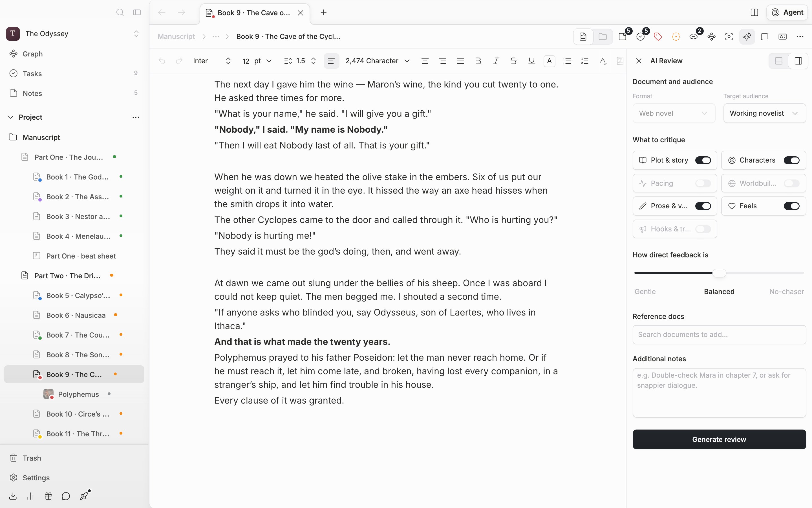The width and height of the screenshot is (812, 508).
Task: Open the focus mode icon
Action: pos(729,37)
